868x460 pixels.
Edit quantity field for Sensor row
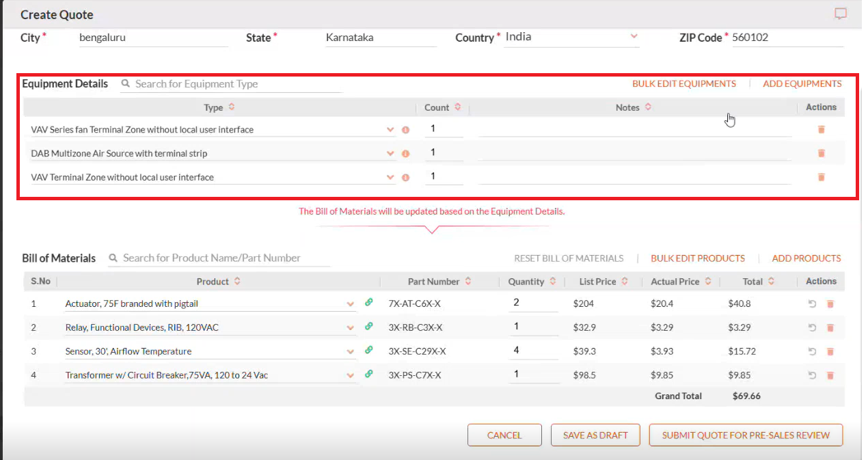click(533, 351)
